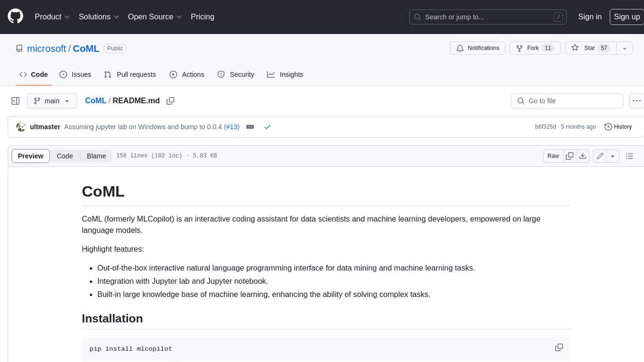Open Notifications for this repository
644x362 pixels.
pos(478,48)
